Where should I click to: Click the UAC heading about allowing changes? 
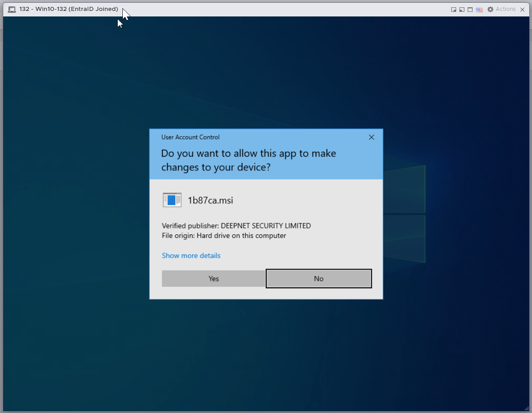click(x=248, y=160)
